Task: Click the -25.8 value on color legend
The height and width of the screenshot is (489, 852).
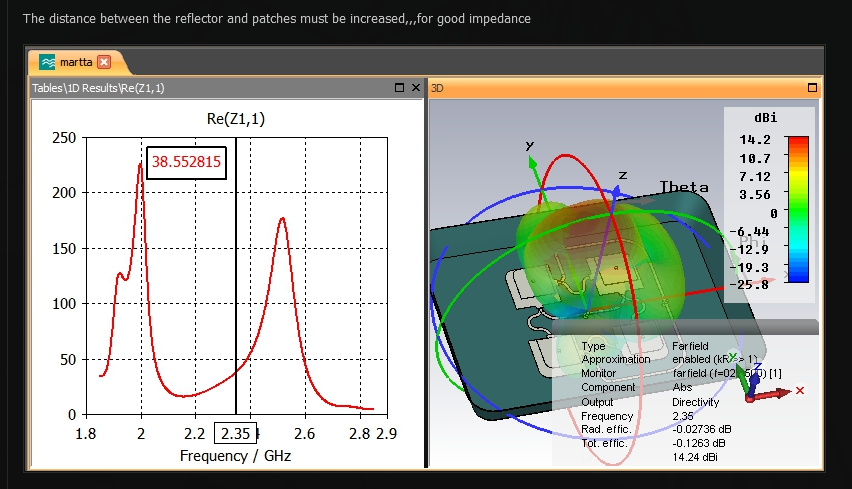Action: 749,284
